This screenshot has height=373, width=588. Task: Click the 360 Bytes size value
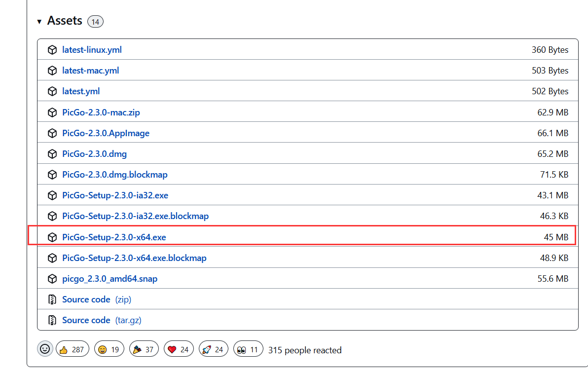click(550, 49)
